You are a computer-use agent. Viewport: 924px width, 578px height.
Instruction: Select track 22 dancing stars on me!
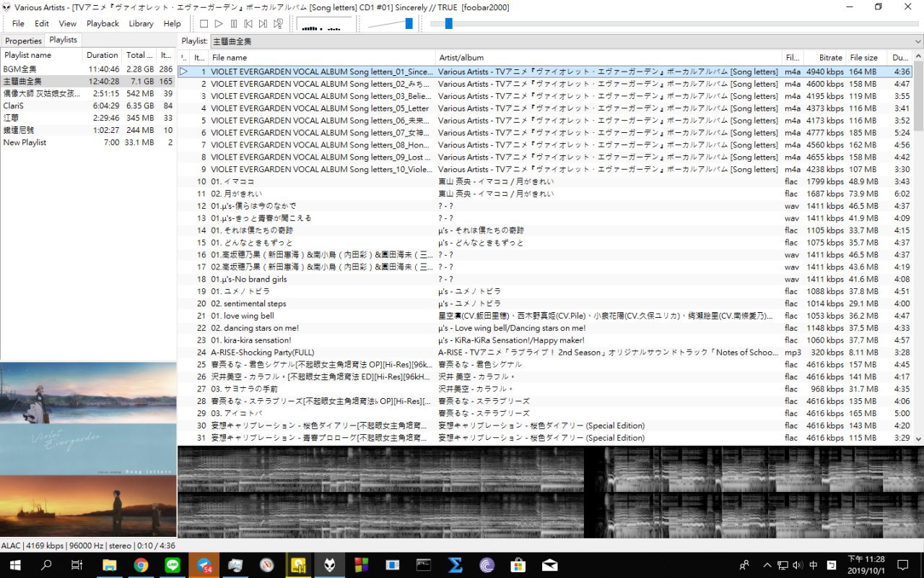(545, 328)
